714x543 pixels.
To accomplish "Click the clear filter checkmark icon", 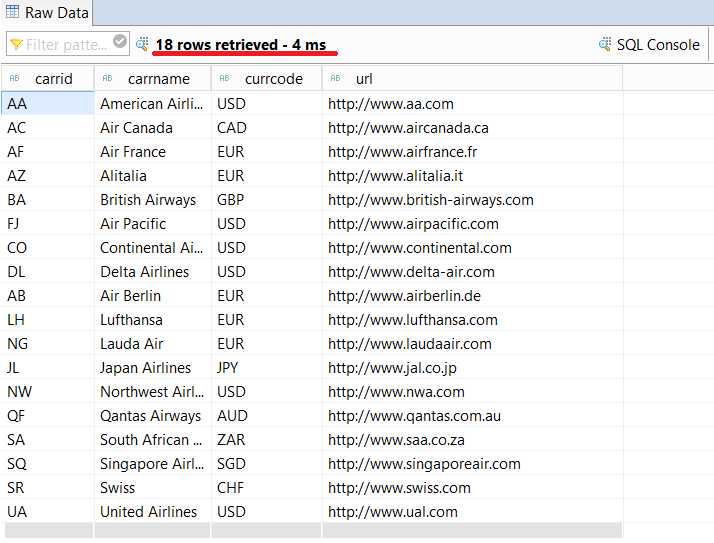I will coord(120,41).
